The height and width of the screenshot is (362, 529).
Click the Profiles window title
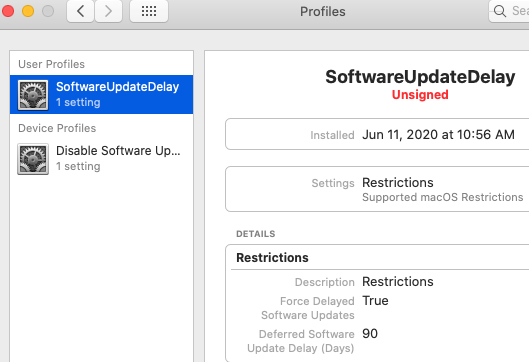(323, 11)
